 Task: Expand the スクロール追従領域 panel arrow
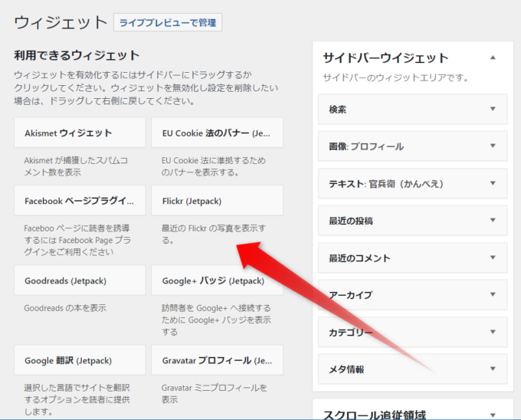[493, 415]
